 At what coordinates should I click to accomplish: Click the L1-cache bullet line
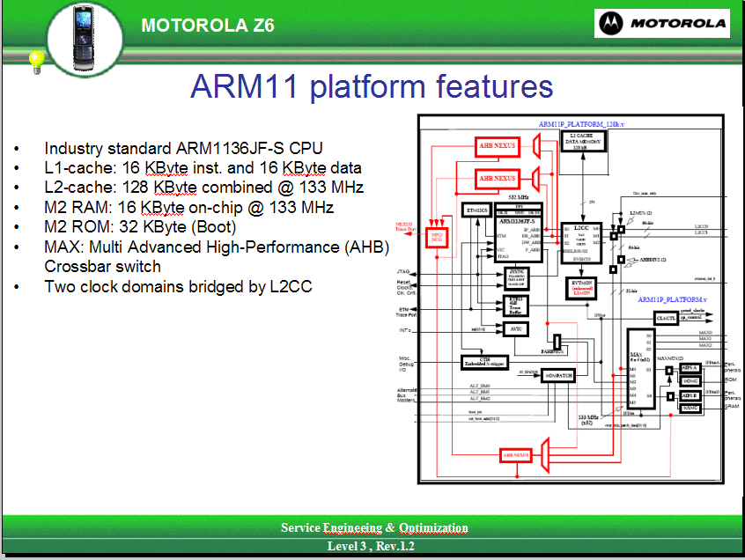pyautogui.click(x=203, y=167)
